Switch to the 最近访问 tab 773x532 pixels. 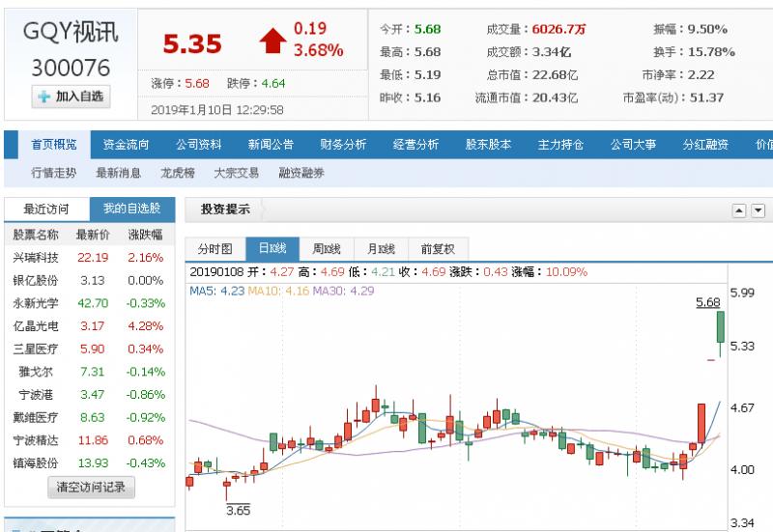click(46, 210)
